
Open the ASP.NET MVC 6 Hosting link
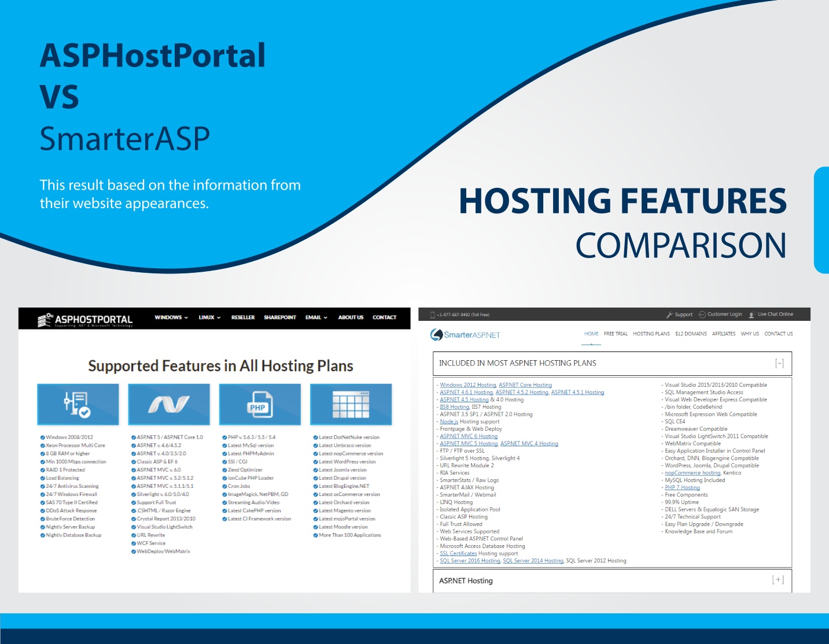coord(469,436)
